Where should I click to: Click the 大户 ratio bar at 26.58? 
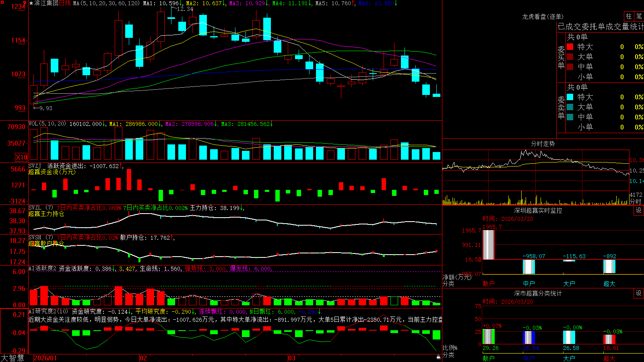click(569, 337)
